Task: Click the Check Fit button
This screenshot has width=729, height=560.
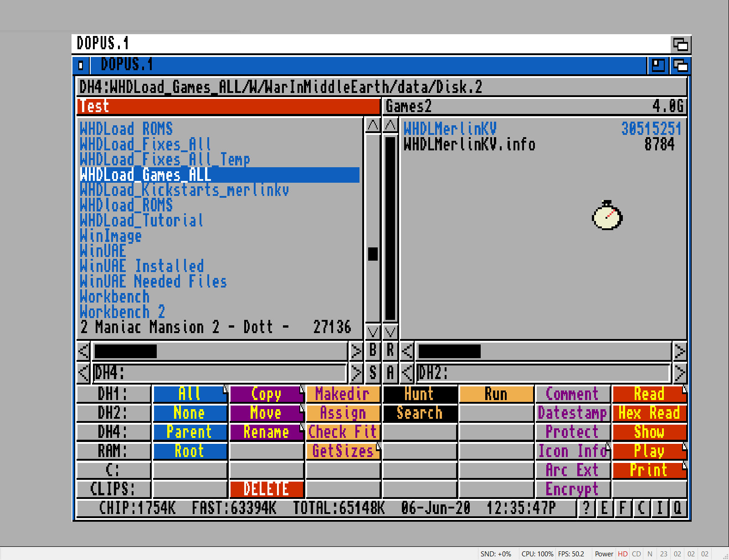Action: pos(343,432)
